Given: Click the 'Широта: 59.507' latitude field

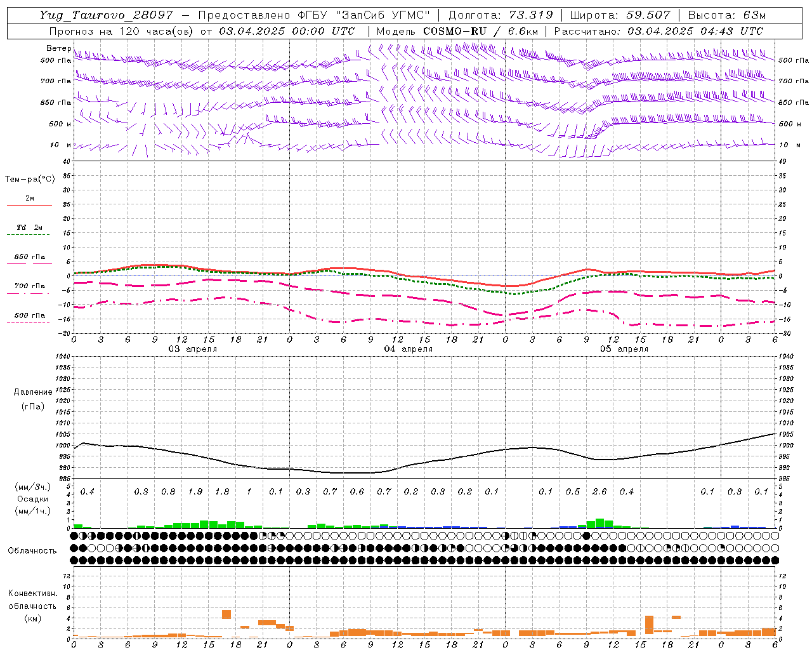Looking at the screenshot, I should [x=620, y=15].
